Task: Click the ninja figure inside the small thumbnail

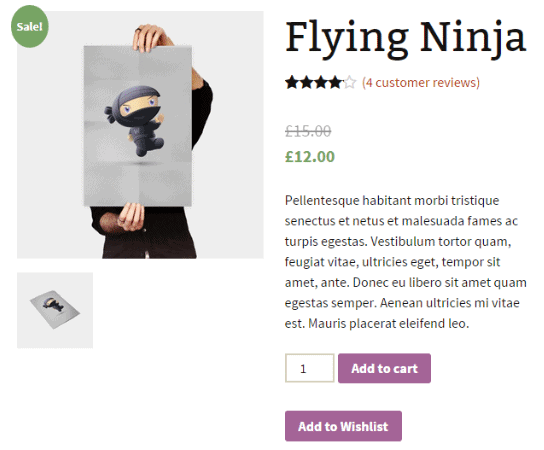Action: (x=53, y=304)
